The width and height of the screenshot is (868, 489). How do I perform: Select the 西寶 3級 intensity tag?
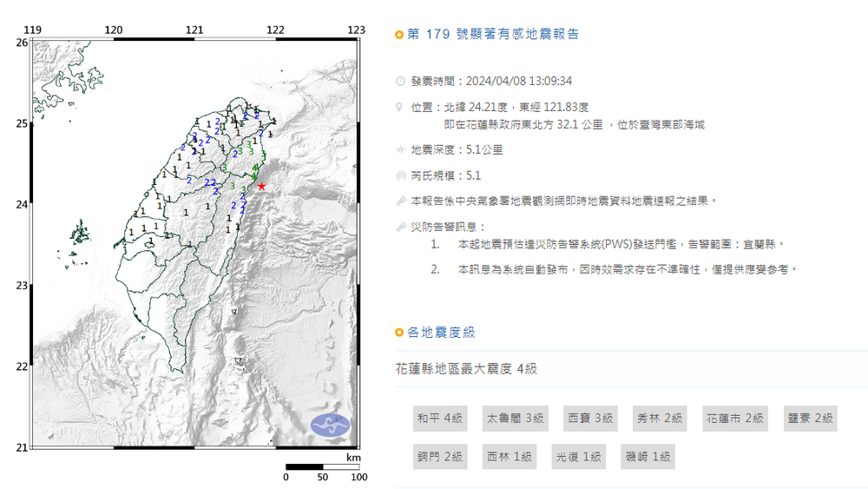pyautogui.click(x=590, y=418)
